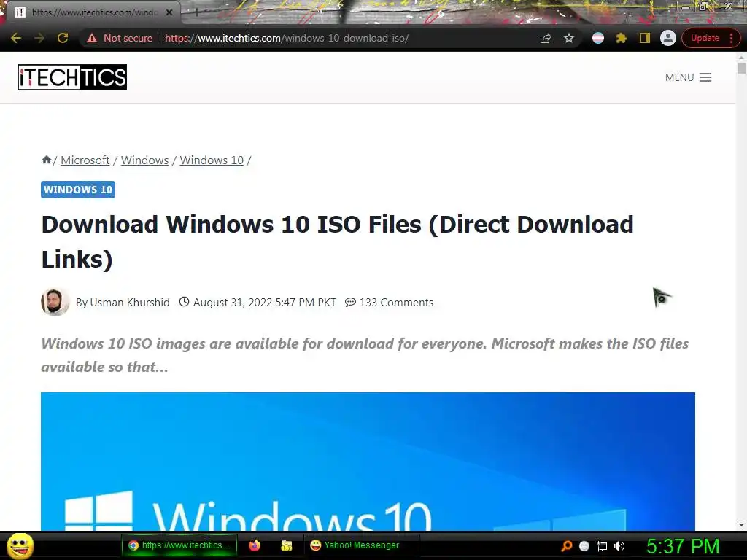Open the Extensions puzzle icon
Viewport: 747px width, 560px height.
(622, 38)
